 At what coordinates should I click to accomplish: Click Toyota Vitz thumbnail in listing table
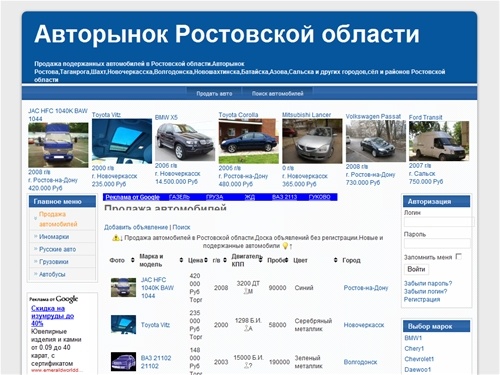(x=123, y=324)
